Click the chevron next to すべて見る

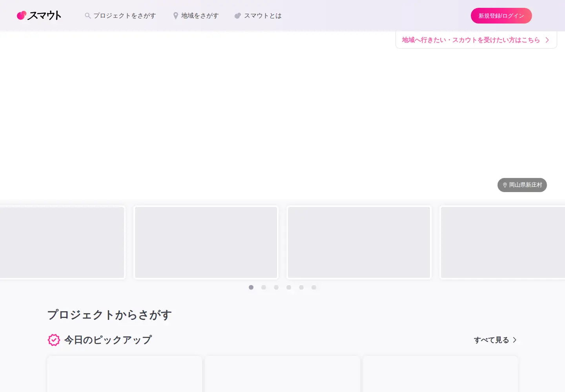[515, 340]
